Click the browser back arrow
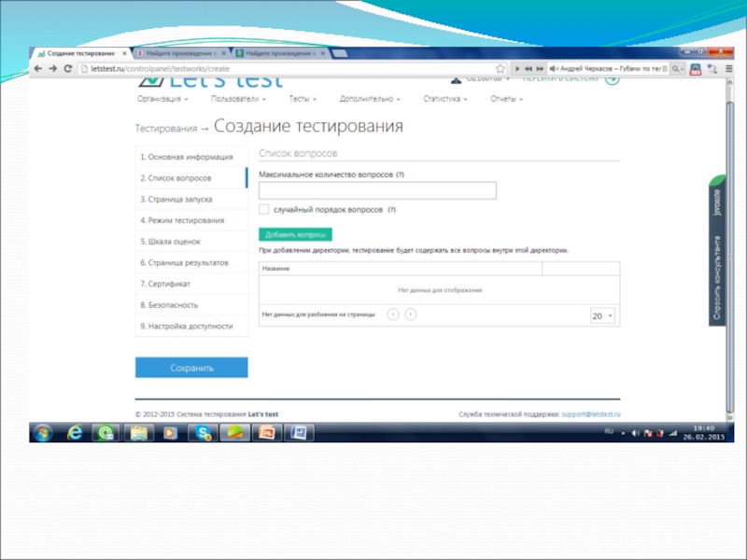This screenshot has height=560, width=747. (x=38, y=69)
